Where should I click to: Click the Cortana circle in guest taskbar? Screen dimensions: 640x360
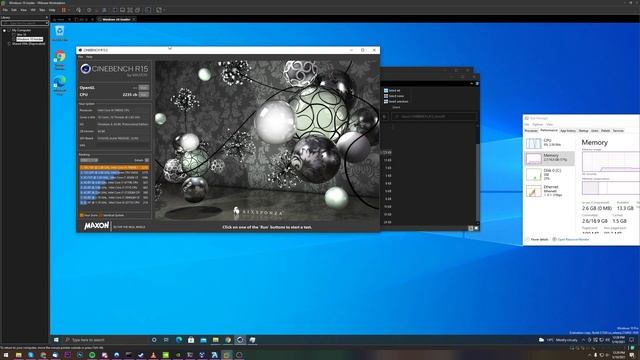154,340
